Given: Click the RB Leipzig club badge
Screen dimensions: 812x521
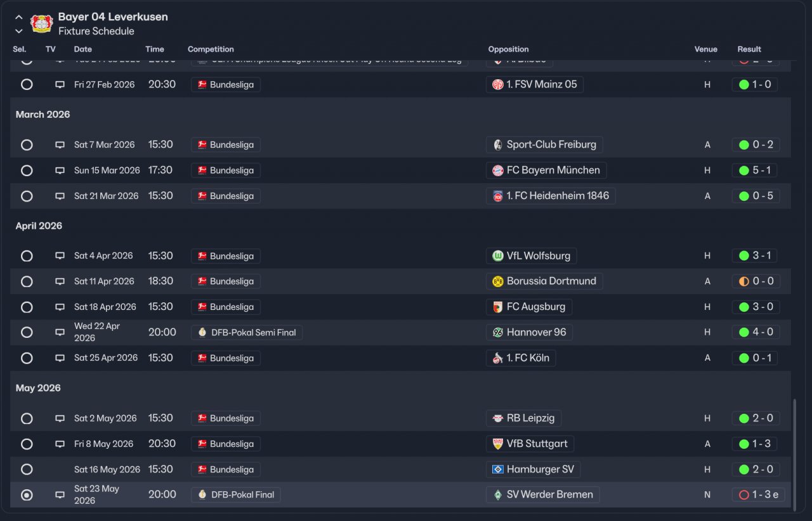Looking at the screenshot, I should pyautogui.click(x=498, y=418).
